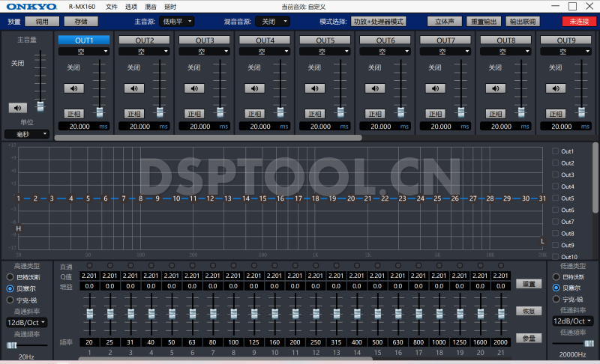The width and height of the screenshot is (600, 364).
Task: Click the 存储 preset button
Action: point(80,22)
